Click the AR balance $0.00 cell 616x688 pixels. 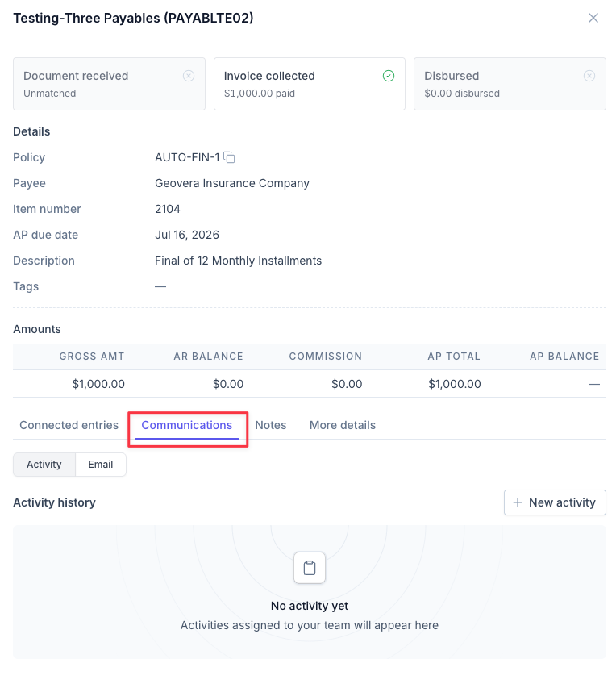228,384
